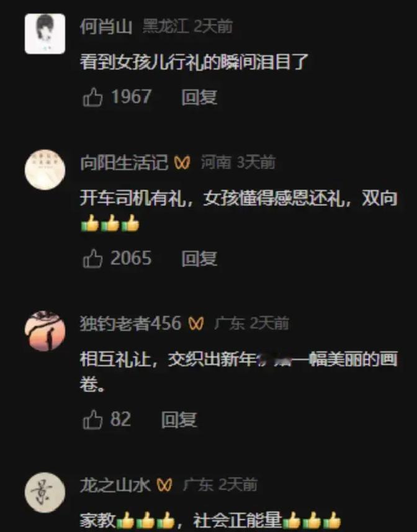Like 何肖山's comment with 1967 likes
This screenshot has width=417, height=532.
click(92, 97)
